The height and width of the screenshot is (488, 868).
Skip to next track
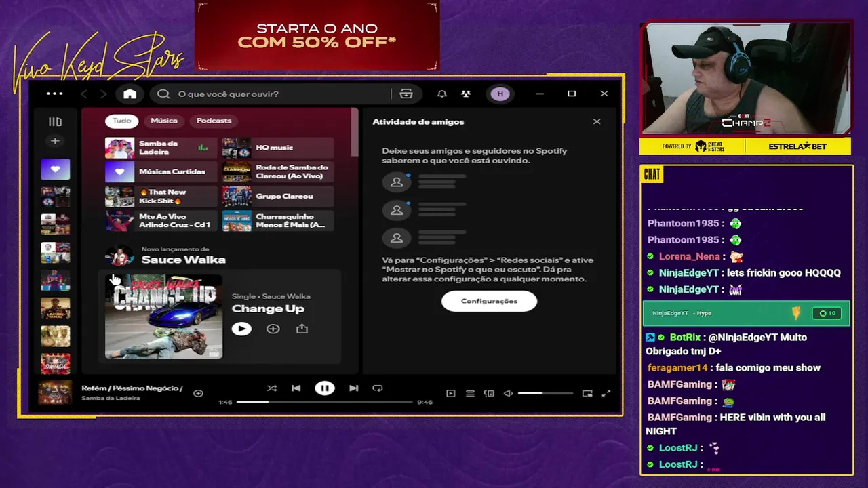pyautogui.click(x=353, y=388)
